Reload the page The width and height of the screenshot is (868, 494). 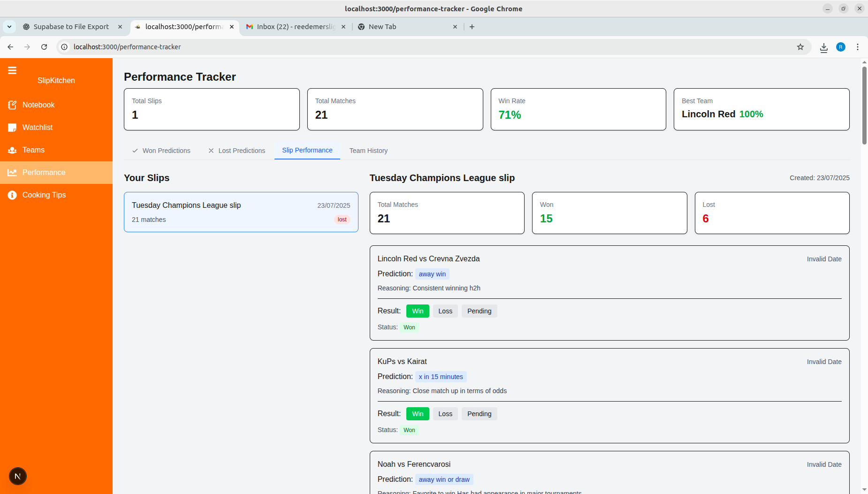[44, 47]
